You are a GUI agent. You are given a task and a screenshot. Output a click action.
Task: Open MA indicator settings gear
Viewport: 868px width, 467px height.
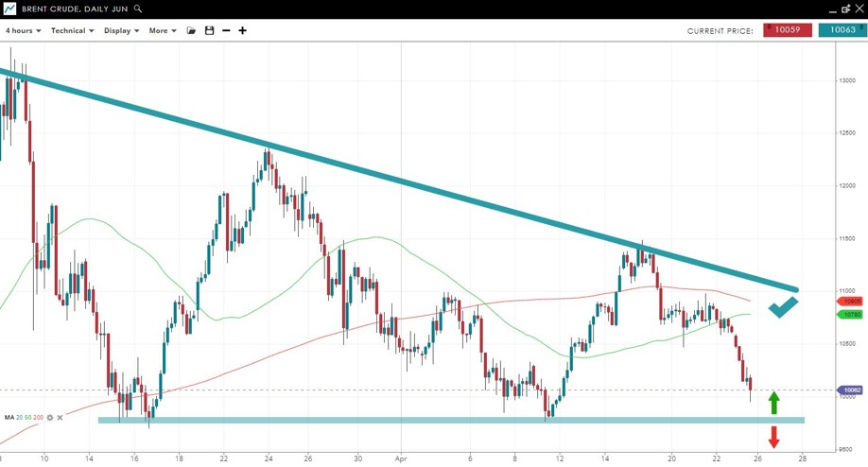(50, 417)
